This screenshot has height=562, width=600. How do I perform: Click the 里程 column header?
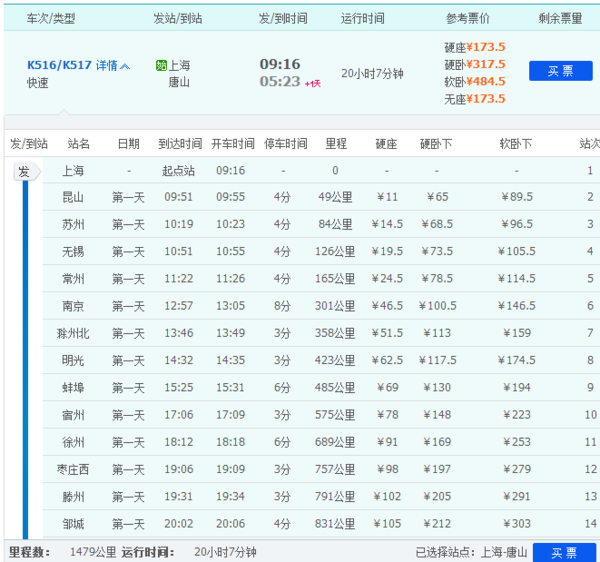coord(336,144)
